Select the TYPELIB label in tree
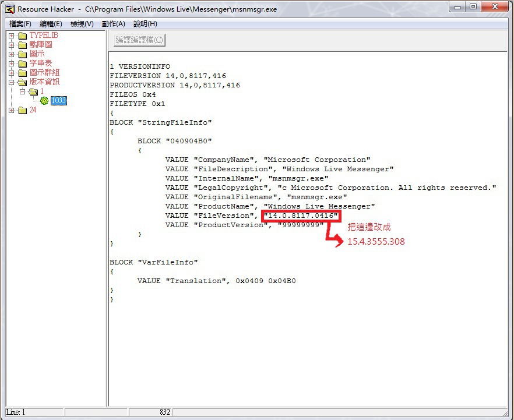514x420 pixels. 44,35
